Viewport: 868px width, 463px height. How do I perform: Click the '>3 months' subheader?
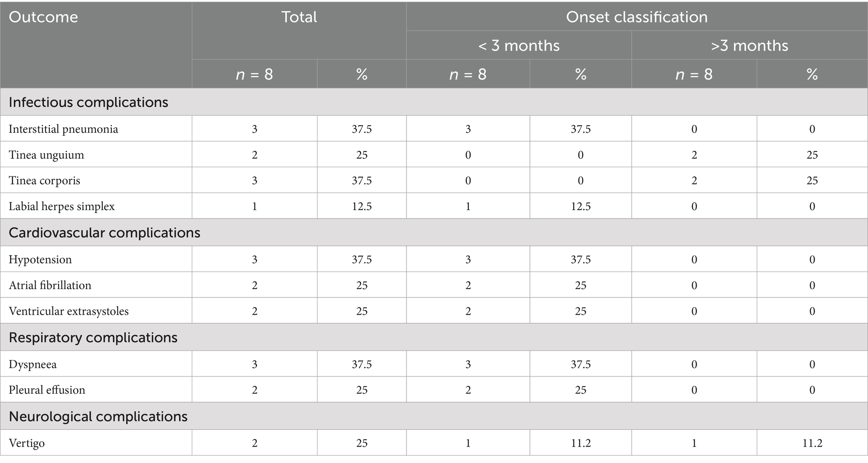point(750,45)
